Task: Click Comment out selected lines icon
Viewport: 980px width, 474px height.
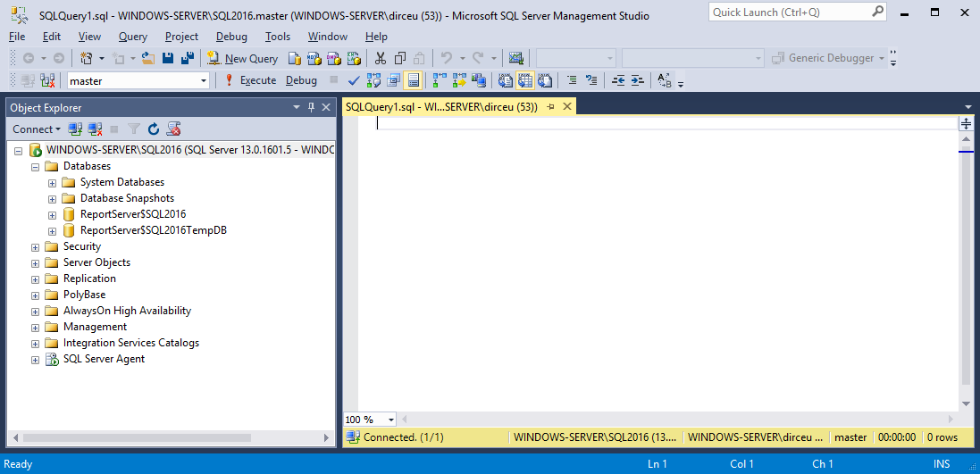Action: (571, 80)
